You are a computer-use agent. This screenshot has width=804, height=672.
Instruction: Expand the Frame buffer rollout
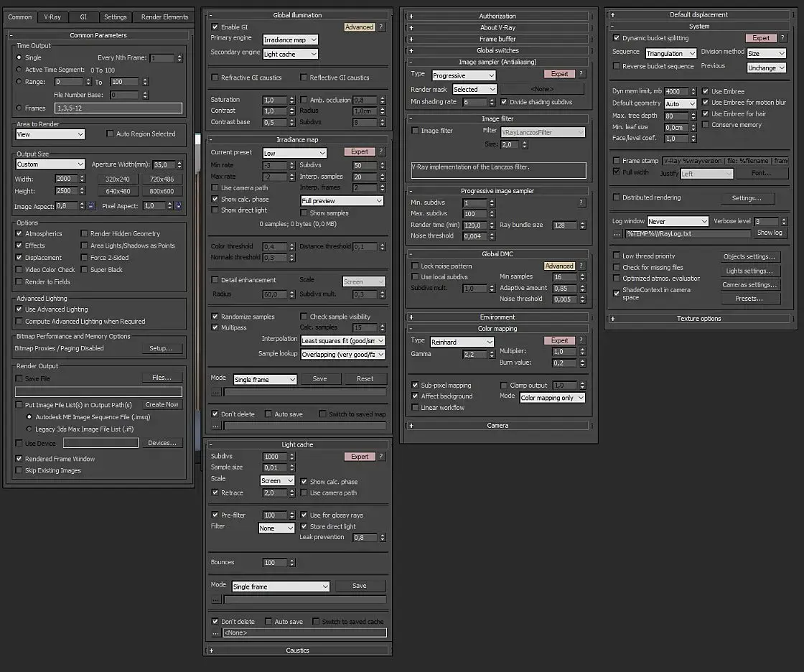(x=497, y=39)
